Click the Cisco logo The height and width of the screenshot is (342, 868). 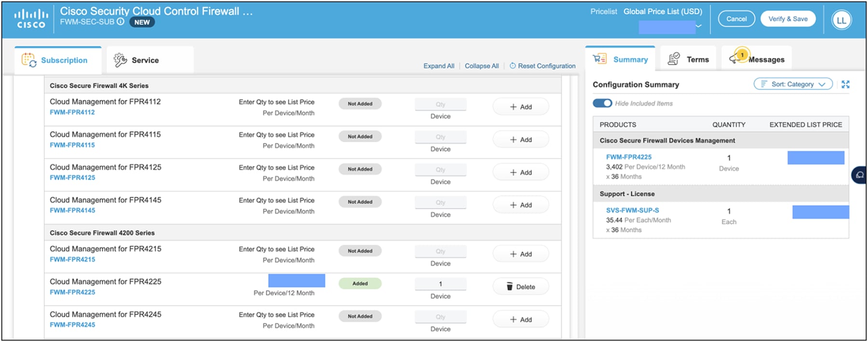[x=31, y=19]
